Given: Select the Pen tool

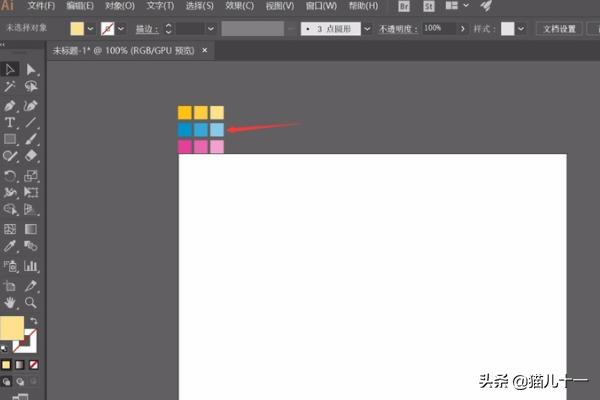Looking at the screenshot, I should [x=10, y=104].
